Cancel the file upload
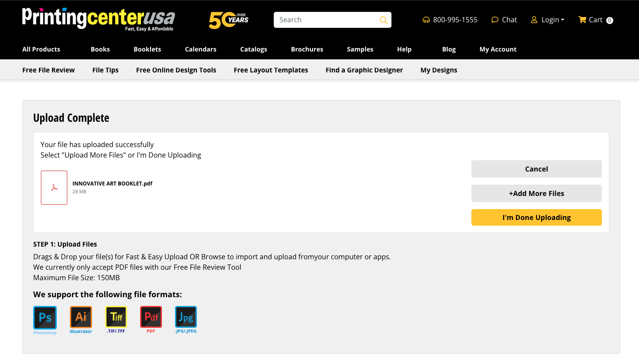The image size is (639, 364). [x=536, y=169]
